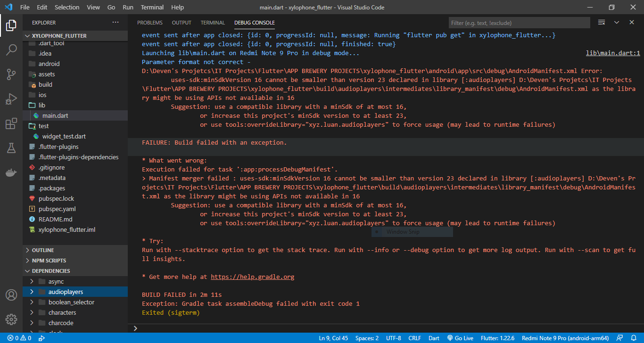This screenshot has height=343, width=644.
Task: Open the assets folder
Action: point(75,74)
